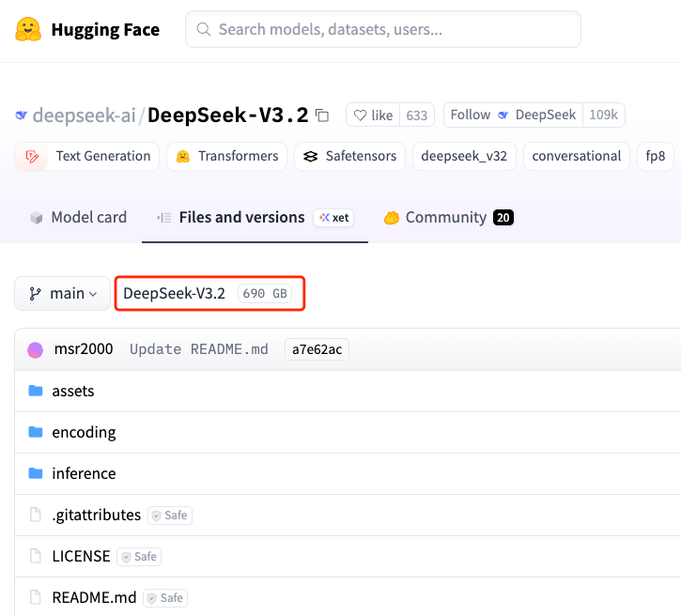Open commit hash a7e62ac
This screenshot has height=616, width=681.
click(317, 349)
